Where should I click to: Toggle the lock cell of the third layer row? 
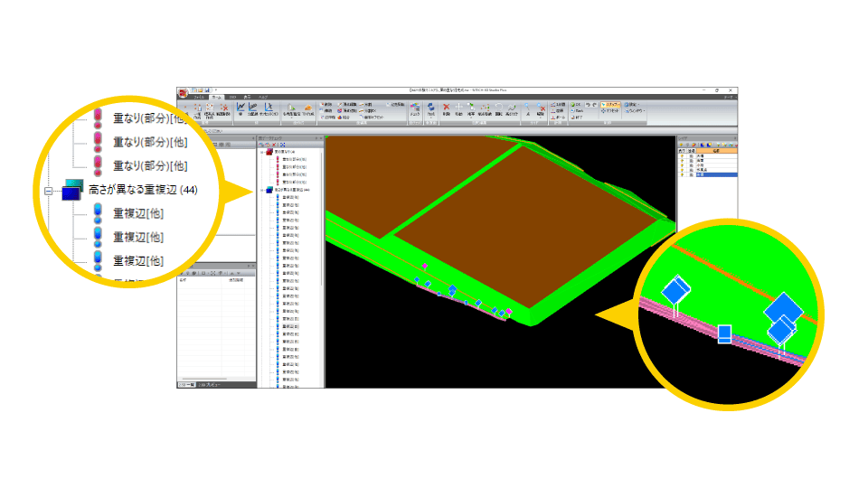click(692, 165)
